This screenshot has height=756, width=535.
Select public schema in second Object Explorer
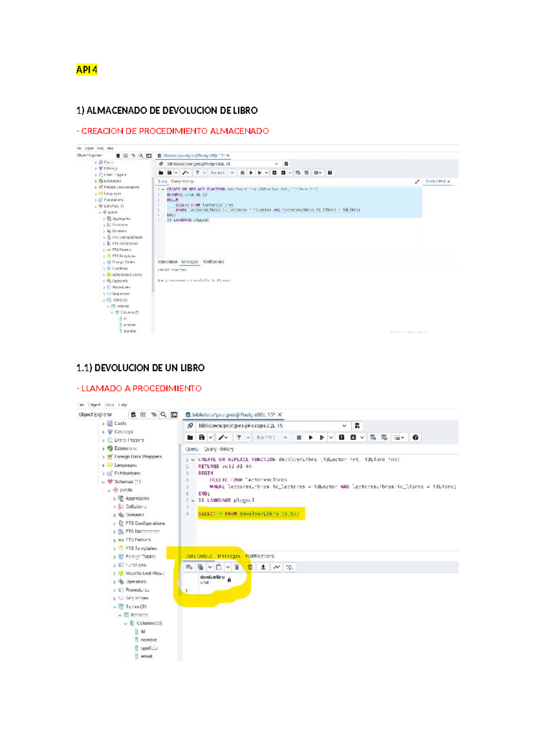pos(126,490)
